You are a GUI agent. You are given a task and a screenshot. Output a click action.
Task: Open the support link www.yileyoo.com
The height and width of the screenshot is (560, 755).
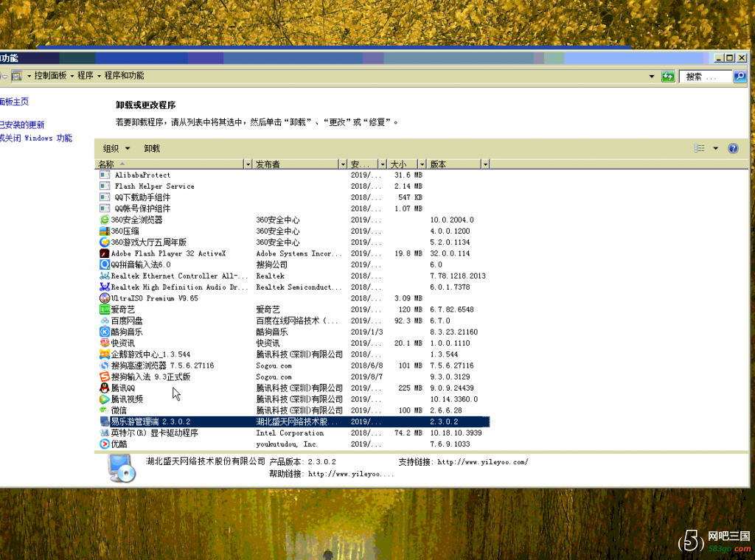tap(483, 462)
